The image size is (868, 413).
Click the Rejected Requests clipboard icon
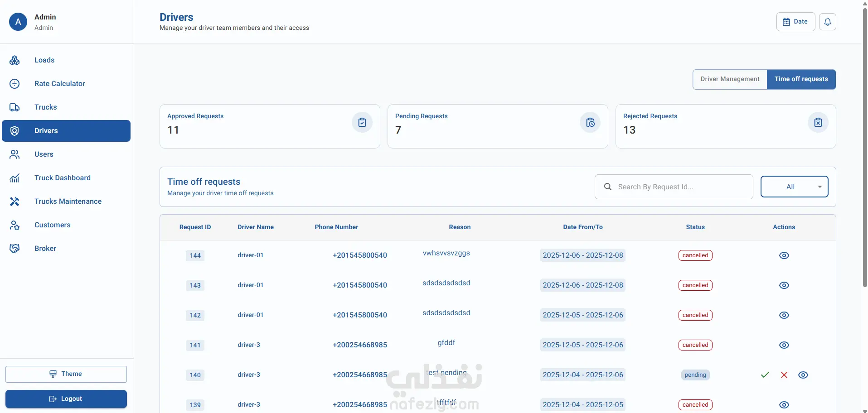(x=818, y=122)
